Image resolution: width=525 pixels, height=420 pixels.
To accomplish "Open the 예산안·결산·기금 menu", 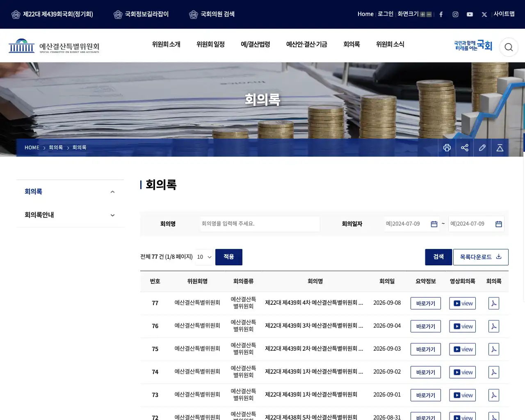I will [307, 44].
